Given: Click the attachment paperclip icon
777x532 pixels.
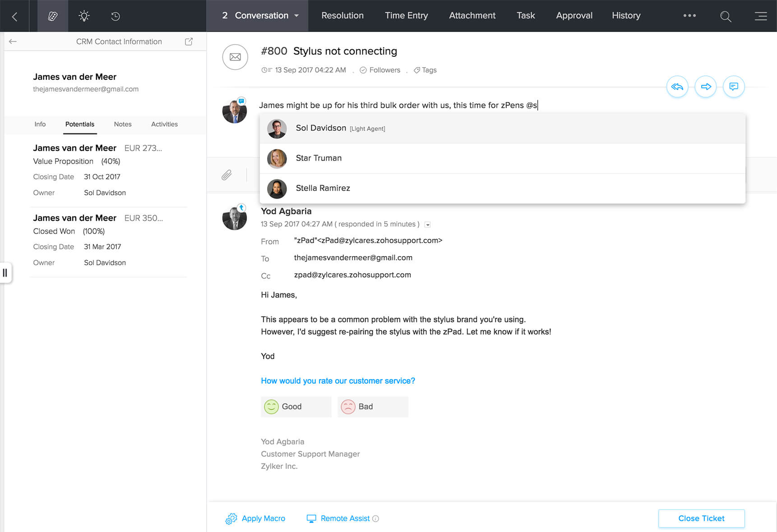Looking at the screenshot, I should pyautogui.click(x=227, y=175).
